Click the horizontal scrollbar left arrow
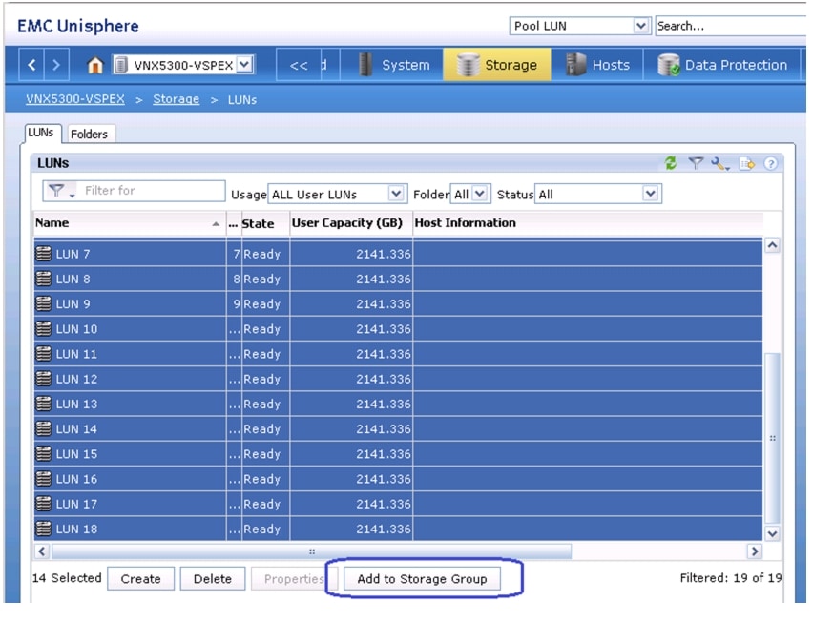 (42, 551)
